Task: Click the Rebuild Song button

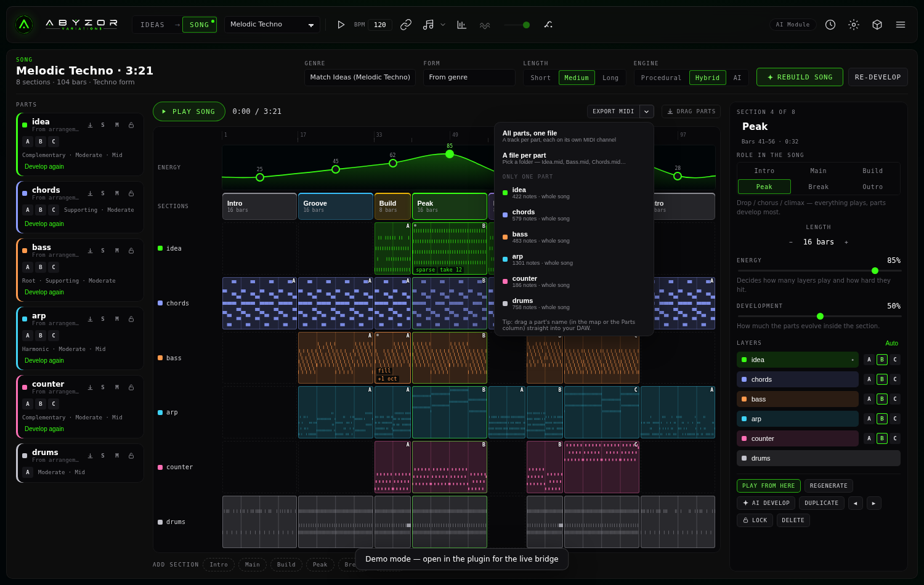Action: 800,77
